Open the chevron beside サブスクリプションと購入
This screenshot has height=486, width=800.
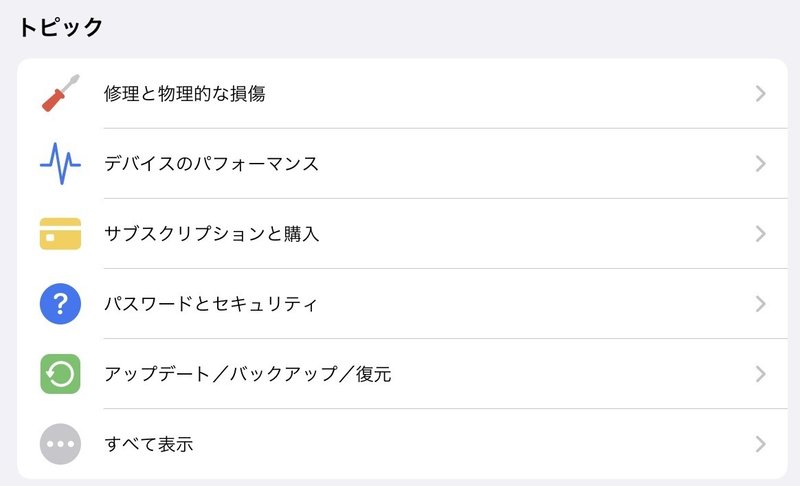click(x=761, y=234)
